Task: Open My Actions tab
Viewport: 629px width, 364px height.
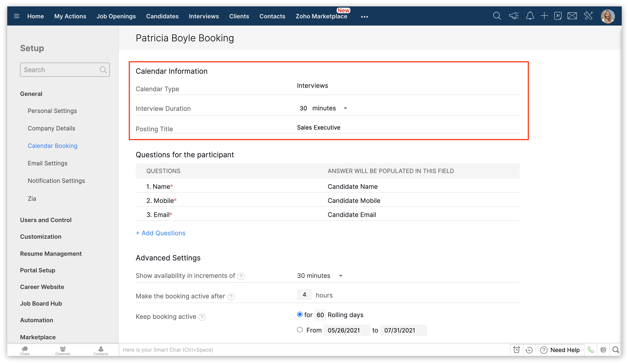Action: pyautogui.click(x=70, y=16)
